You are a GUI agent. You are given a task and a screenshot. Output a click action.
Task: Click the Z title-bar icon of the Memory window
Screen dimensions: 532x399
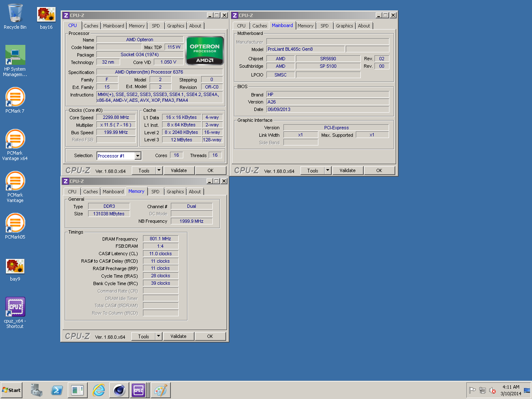[66, 181]
